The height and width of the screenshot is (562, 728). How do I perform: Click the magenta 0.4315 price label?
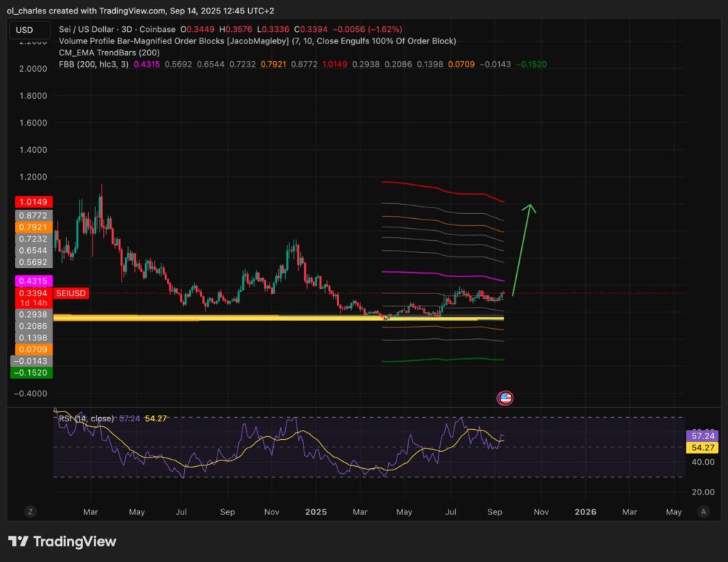[33, 281]
